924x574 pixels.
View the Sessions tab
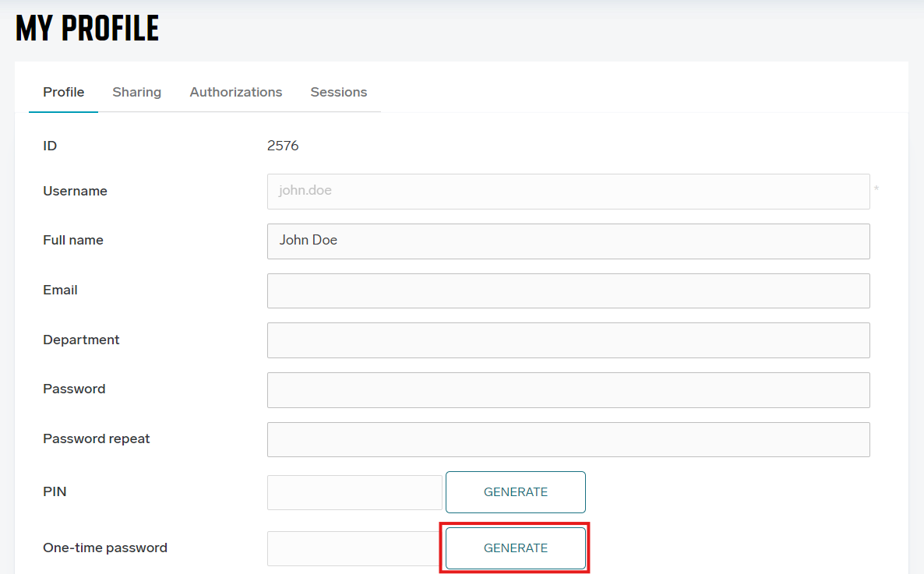[338, 92]
